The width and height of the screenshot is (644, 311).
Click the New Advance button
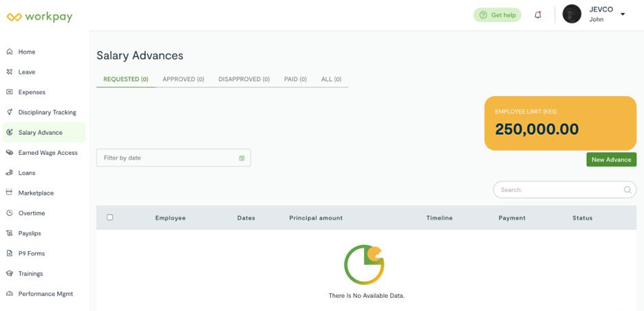(611, 160)
